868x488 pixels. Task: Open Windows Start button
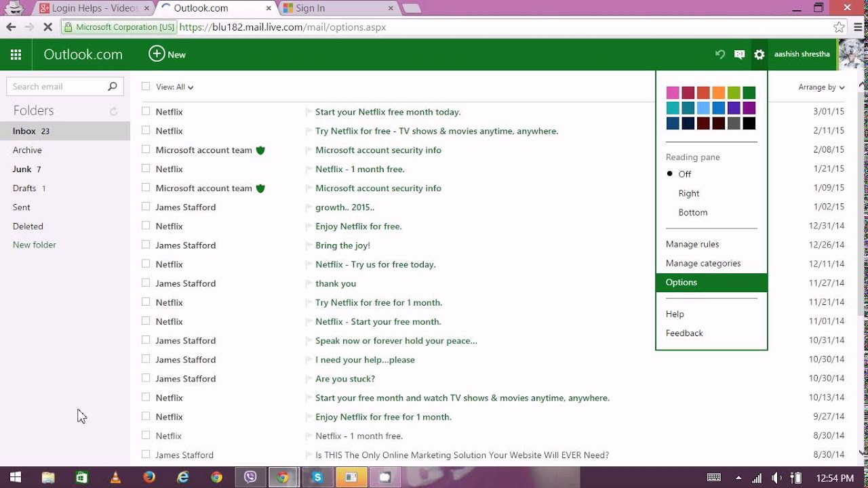click(x=15, y=477)
